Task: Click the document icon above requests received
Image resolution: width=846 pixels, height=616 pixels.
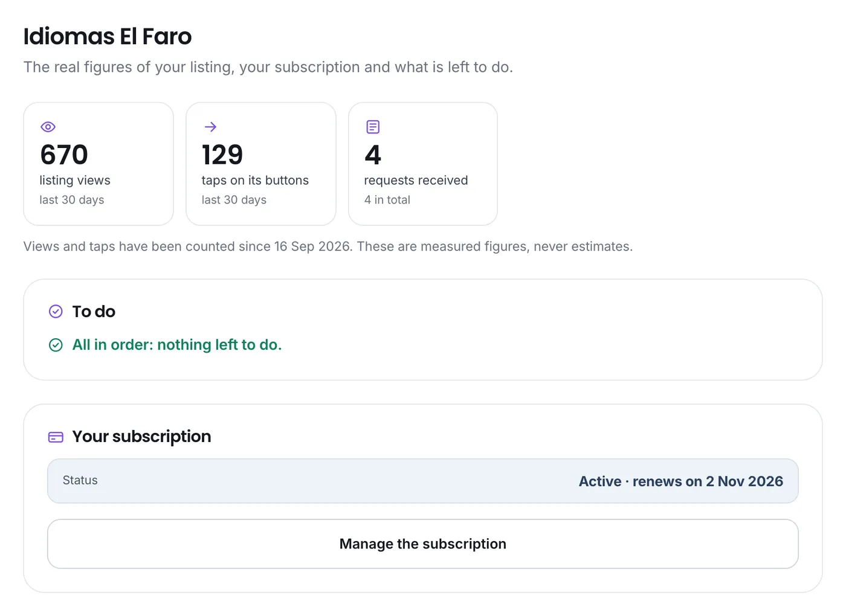Action: pyautogui.click(x=373, y=127)
